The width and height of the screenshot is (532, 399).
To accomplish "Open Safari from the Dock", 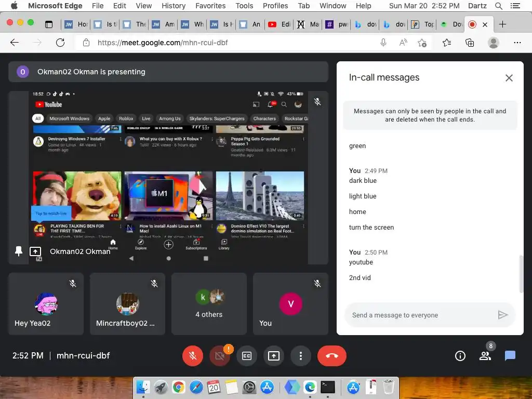I will 196,387.
